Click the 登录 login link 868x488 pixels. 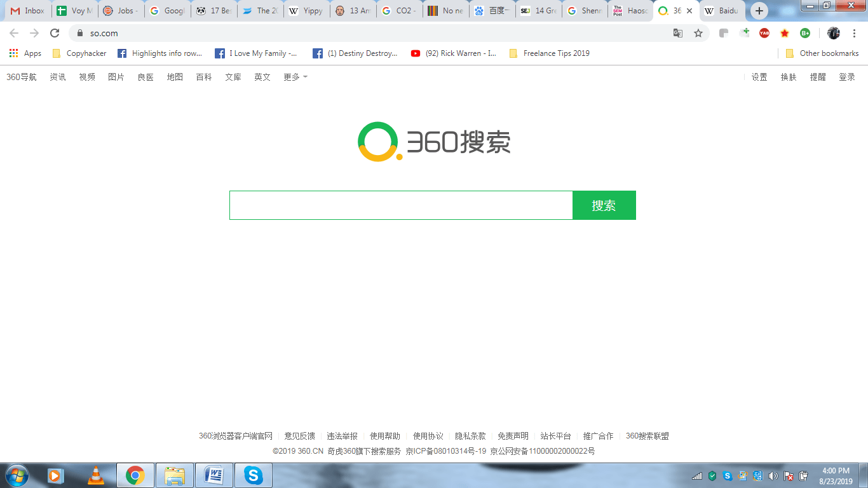coord(847,77)
